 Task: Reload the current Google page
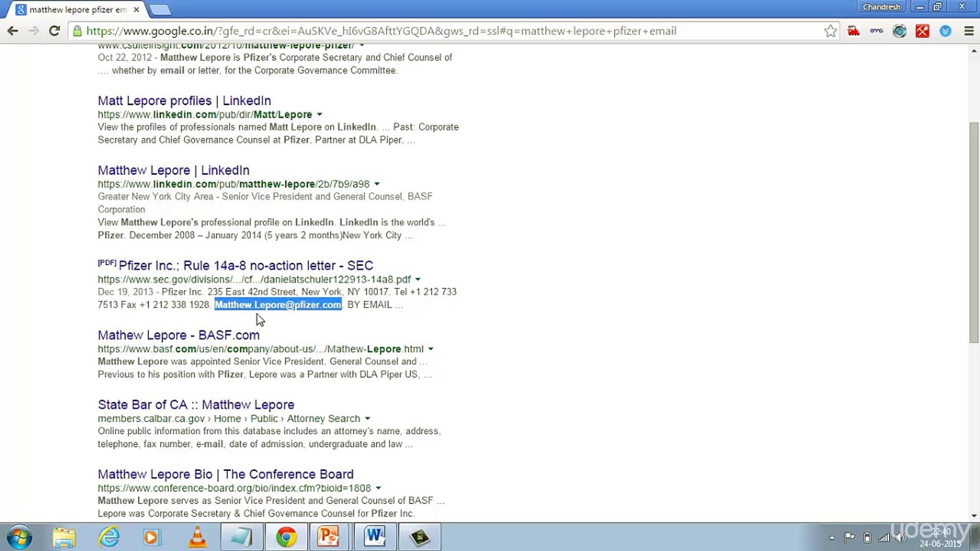(x=55, y=31)
